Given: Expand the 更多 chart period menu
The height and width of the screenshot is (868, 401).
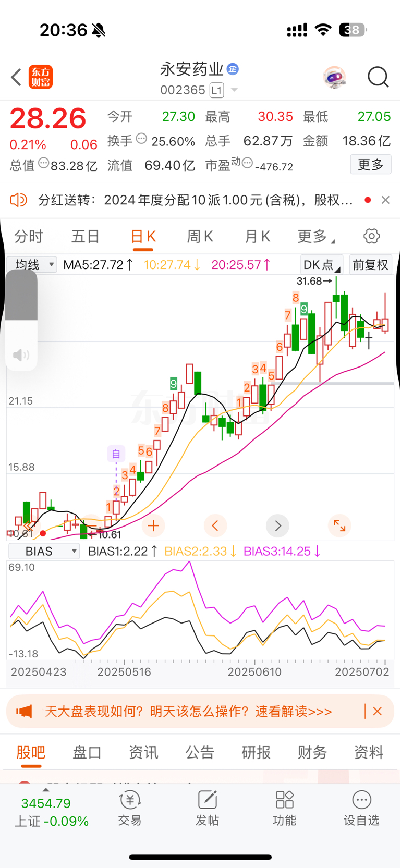Looking at the screenshot, I should tap(315, 237).
